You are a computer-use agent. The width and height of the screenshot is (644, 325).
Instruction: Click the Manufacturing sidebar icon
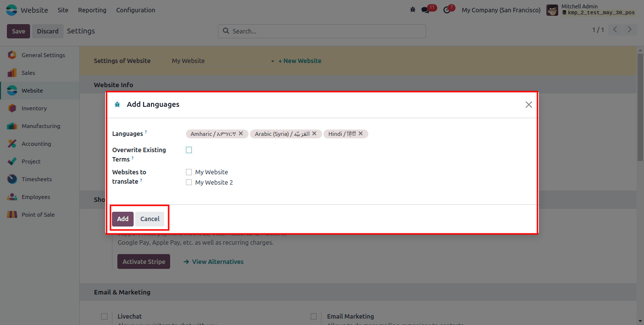click(12, 126)
